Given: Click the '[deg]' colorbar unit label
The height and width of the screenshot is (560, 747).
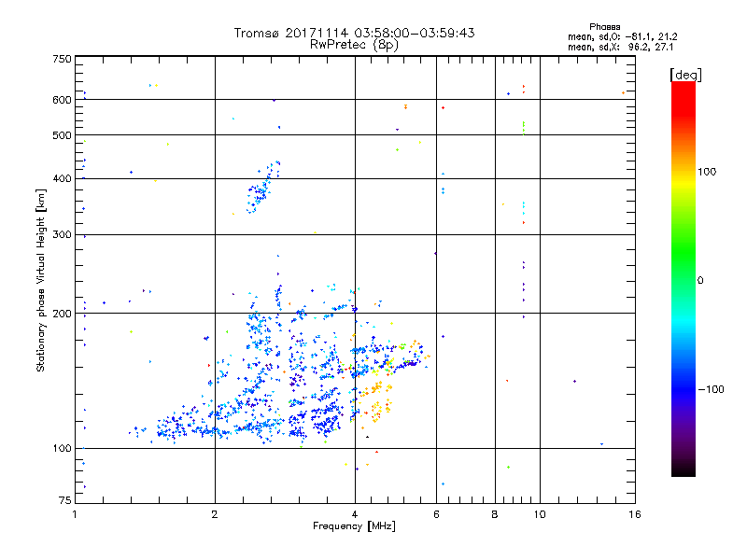Looking at the screenshot, I should [x=685, y=75].
